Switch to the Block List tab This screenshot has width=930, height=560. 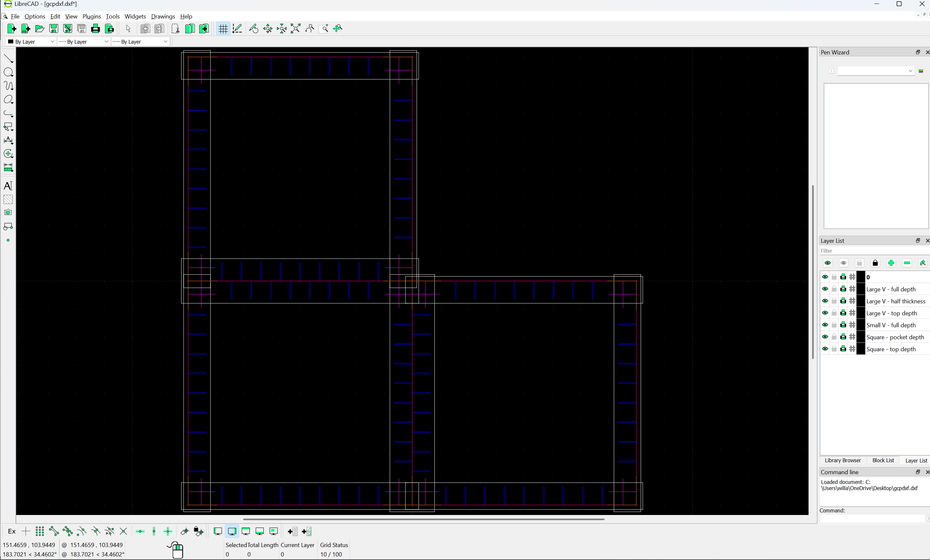pos(883,460)
